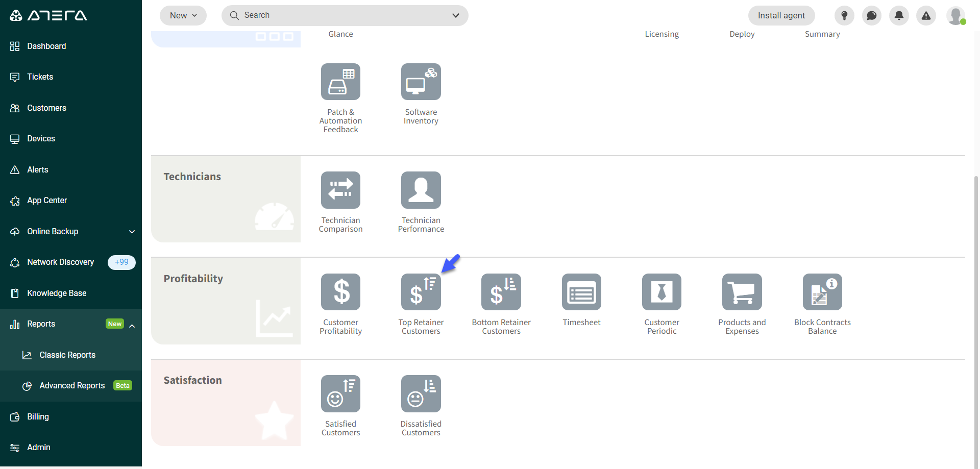The height and width of the screenshot is (469, 980).
Task: Select Classic Reports submenu item
Action: coord(71,355)
